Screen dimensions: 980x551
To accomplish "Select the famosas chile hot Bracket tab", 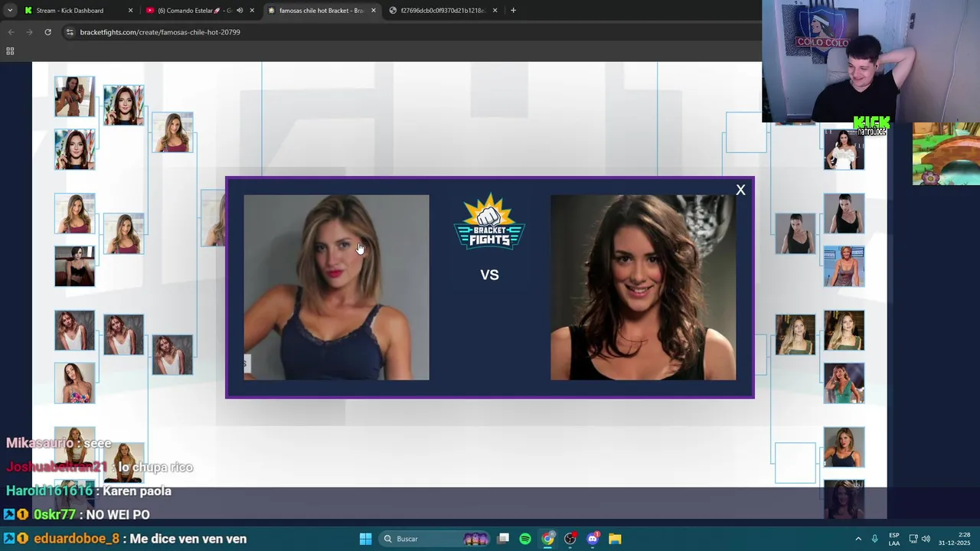I will [321, 11].
